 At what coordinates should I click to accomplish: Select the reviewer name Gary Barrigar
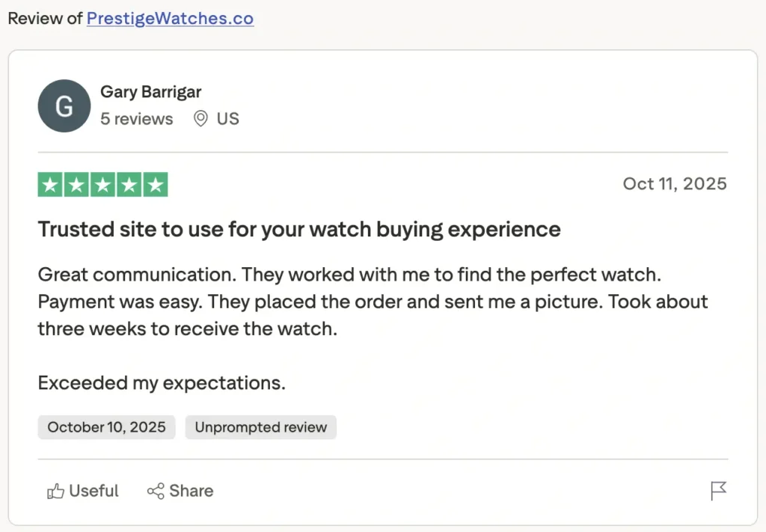(x=150, y=91)
